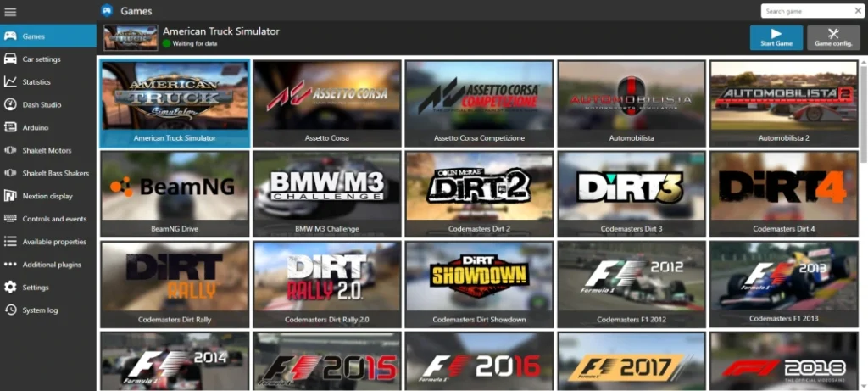Click the Statistics chart icon
Screen dimensions: 868x391
pos(10,81)
